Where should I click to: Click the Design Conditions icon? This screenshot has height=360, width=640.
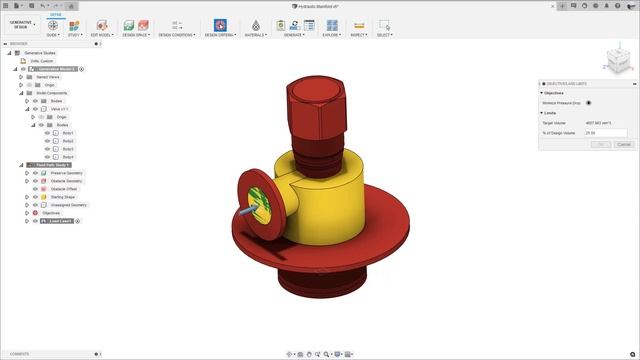(177, 25)
